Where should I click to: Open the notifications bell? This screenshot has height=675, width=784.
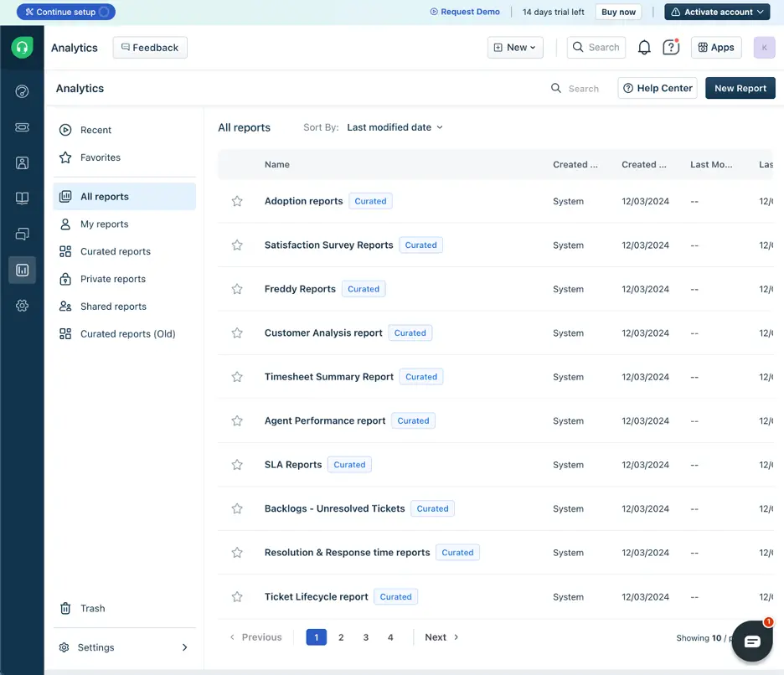[x=644, y=47]
